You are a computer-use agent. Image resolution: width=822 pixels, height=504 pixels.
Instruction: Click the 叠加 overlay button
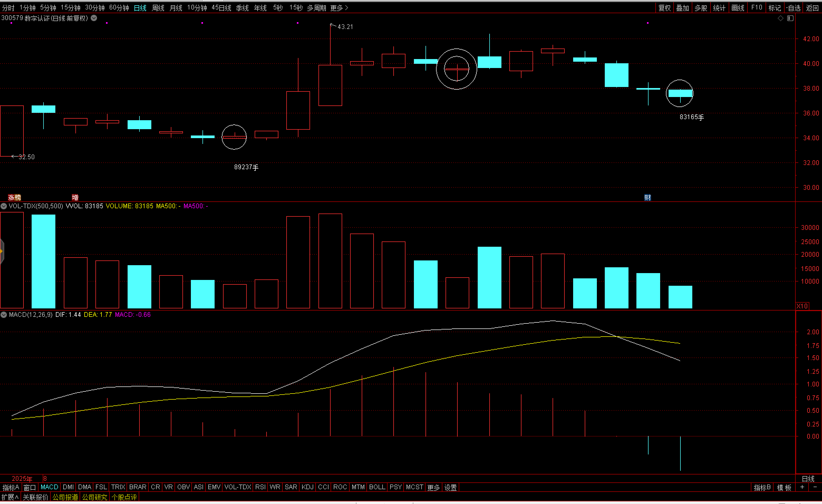point(683,8)
